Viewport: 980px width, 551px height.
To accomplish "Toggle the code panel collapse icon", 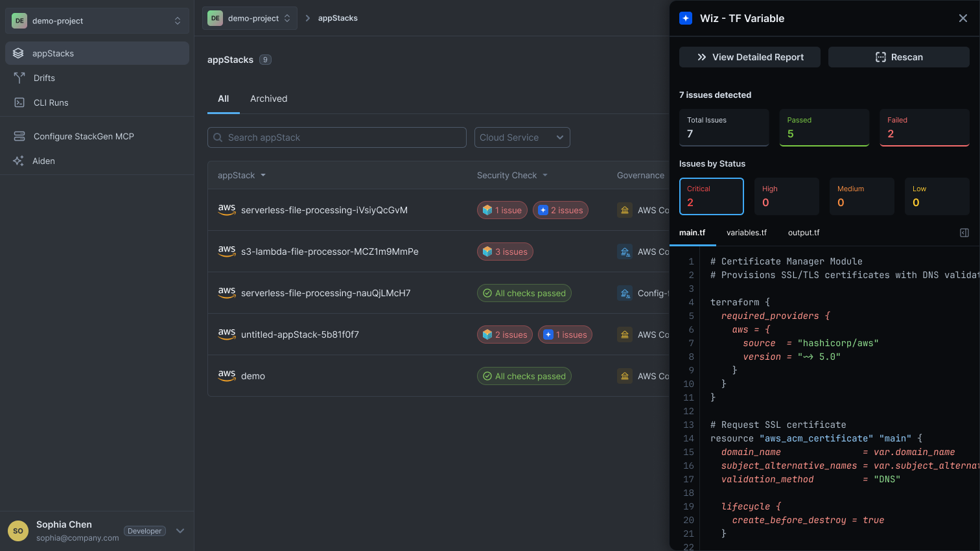I will [964, 233].
